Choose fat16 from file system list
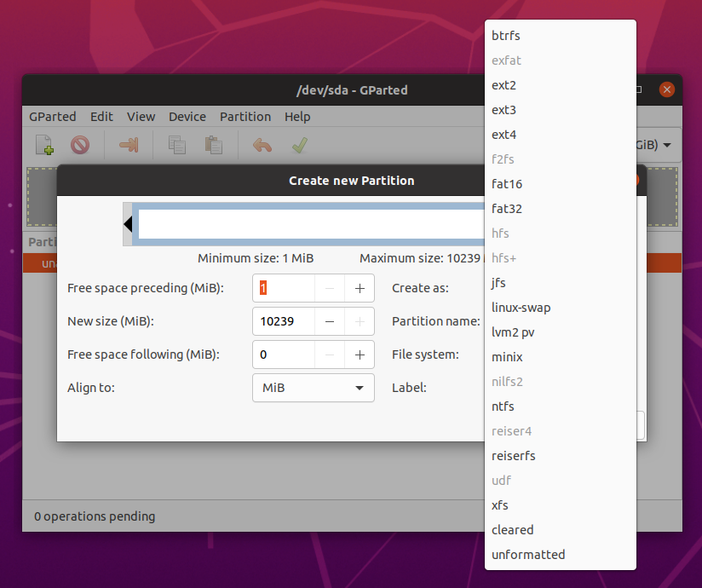Screen dimensions: 702x588 (560, 183)
